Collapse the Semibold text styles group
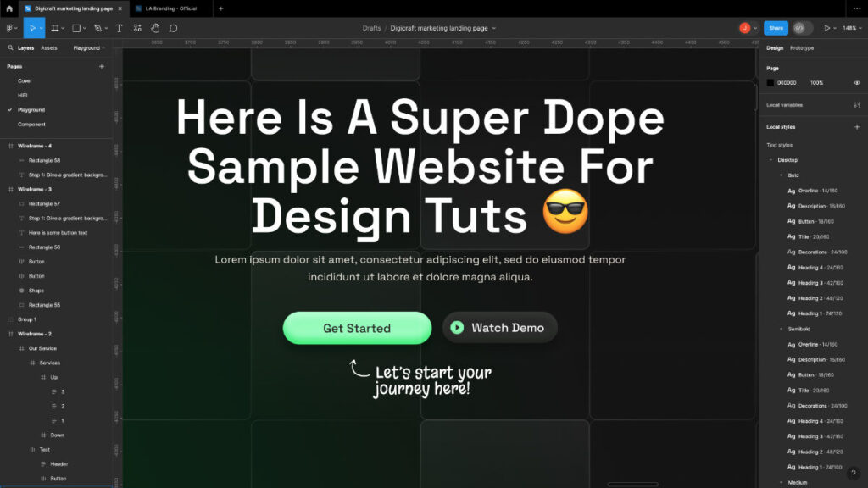Viewport: 868px width, 488px height. [781, 330]
